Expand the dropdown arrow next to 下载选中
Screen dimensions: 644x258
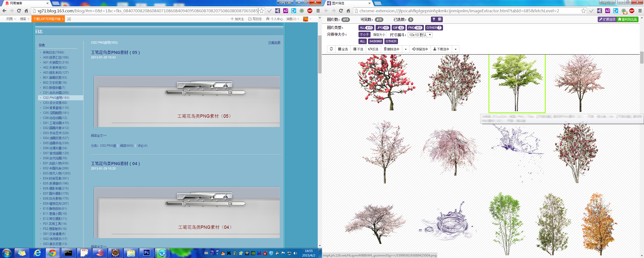(456, 49)
